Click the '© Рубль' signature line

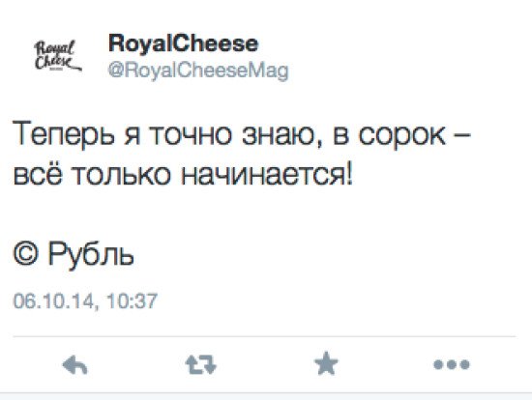click(x=74, y=254)
